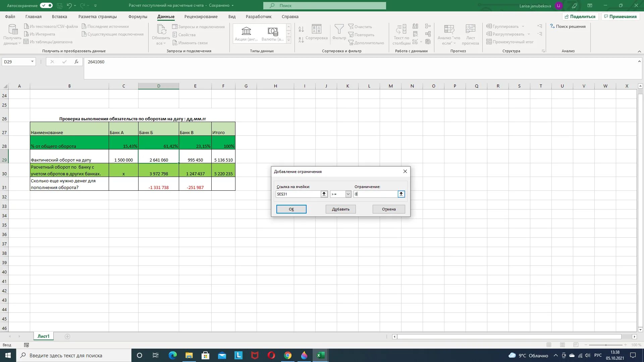Expand the data types gallery
The image size is (644, 362).
click(288, 40)
